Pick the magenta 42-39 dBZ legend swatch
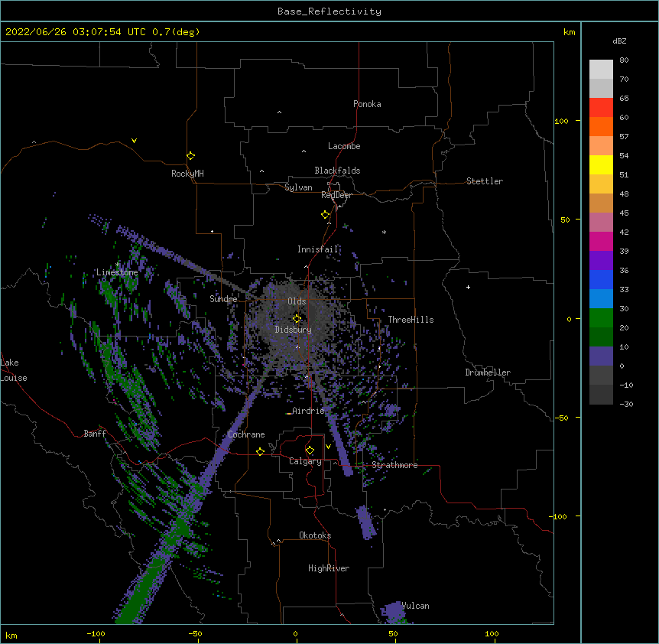The image size is (659, 644). tap(601, 241)
